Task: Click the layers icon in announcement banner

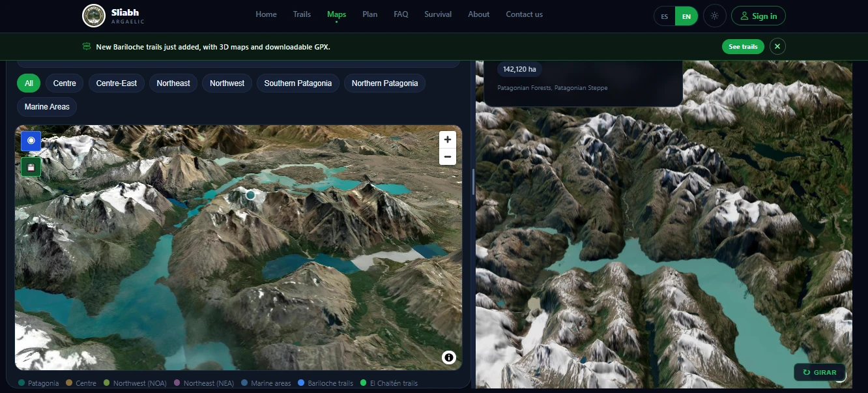Action: (87, 47)
